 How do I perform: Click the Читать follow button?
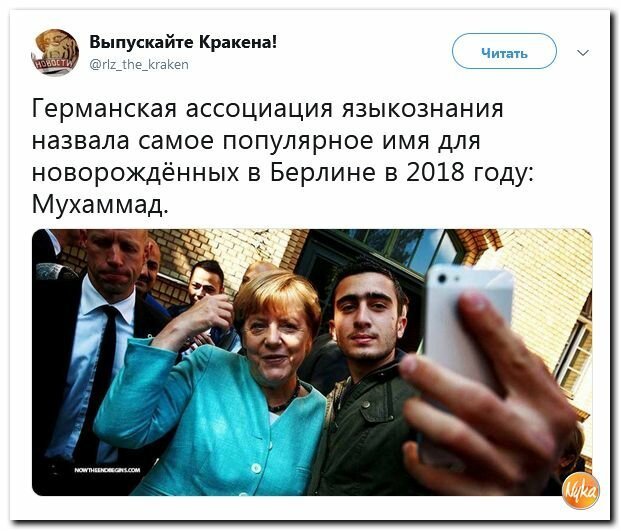point(505,51)
